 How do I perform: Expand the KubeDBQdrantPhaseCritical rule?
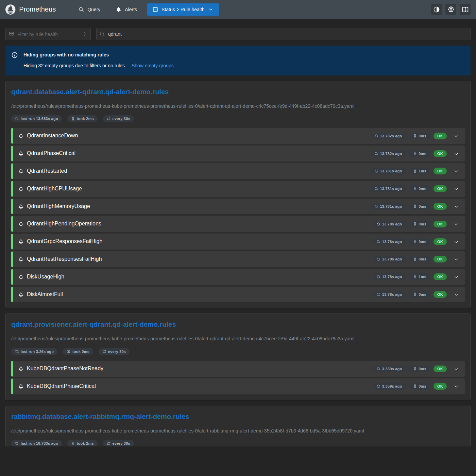456,386
